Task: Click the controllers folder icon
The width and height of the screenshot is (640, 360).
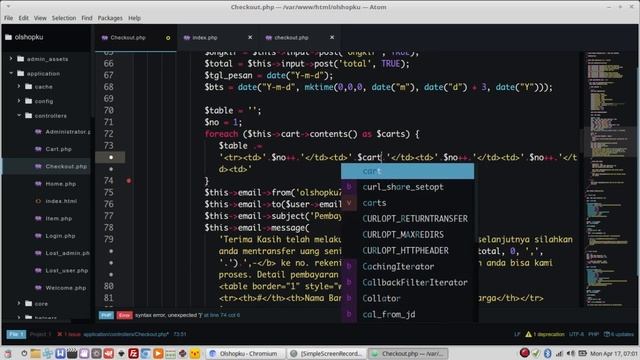Action: click(x=28, y=116)
